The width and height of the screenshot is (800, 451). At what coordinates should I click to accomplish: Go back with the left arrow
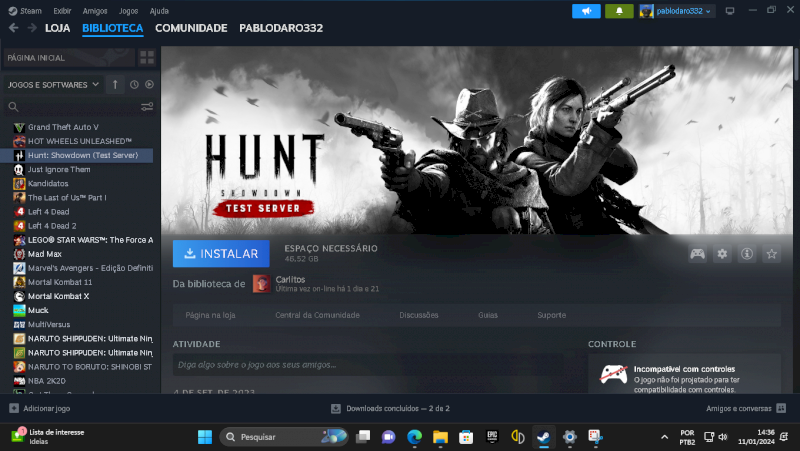[x=14, y=28]
